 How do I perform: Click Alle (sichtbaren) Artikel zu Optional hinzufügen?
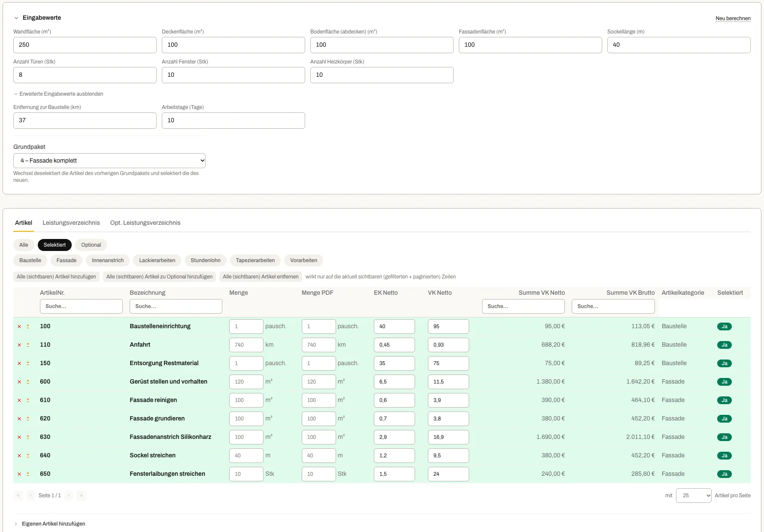[x=159, y=277]
